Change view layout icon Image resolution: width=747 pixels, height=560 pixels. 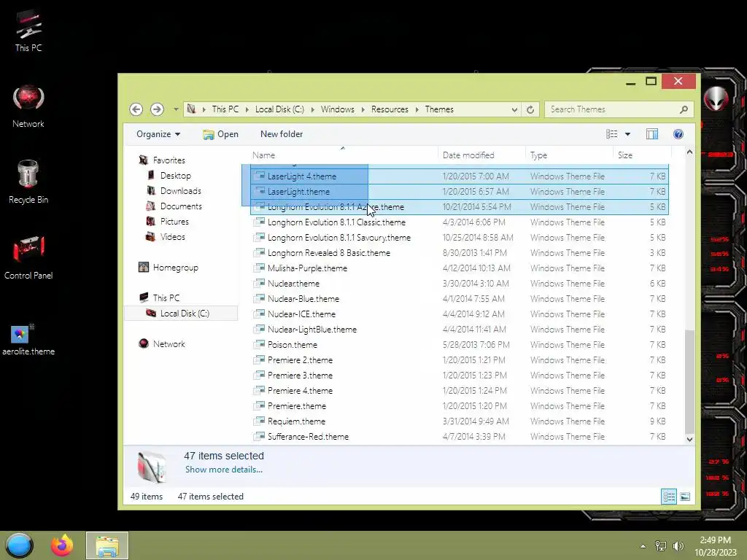tap(612, 134)
